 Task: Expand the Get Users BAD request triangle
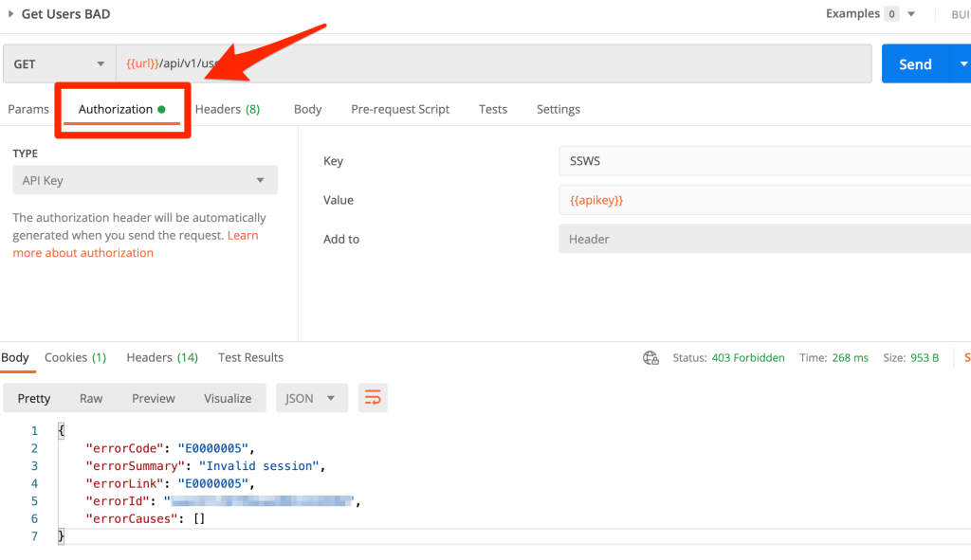tap(11, 14)
